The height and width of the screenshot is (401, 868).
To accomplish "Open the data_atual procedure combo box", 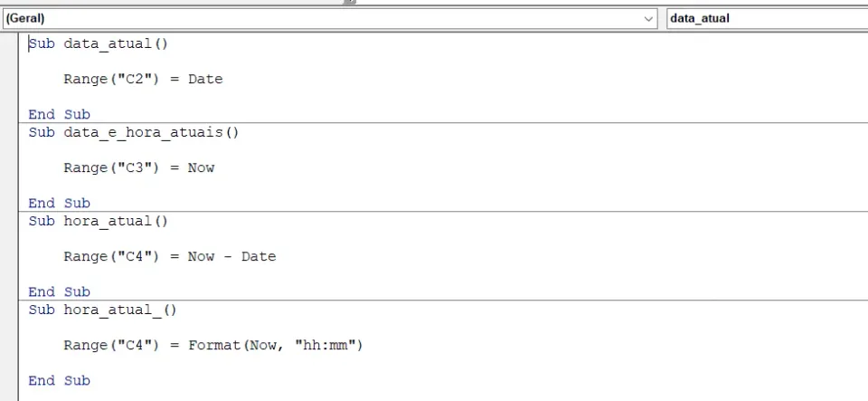I will [768, 18].
